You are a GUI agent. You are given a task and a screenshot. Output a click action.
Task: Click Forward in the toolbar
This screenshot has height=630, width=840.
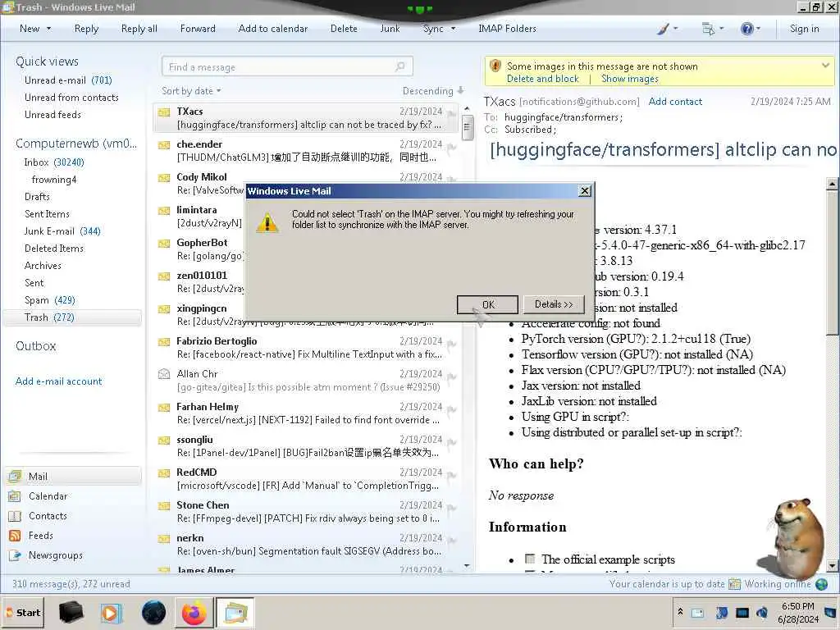198,29
